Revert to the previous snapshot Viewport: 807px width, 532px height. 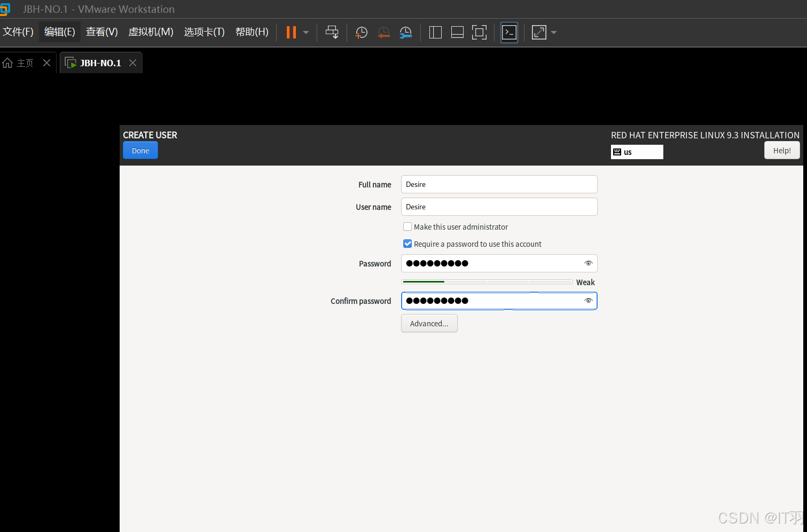(383, 33)
